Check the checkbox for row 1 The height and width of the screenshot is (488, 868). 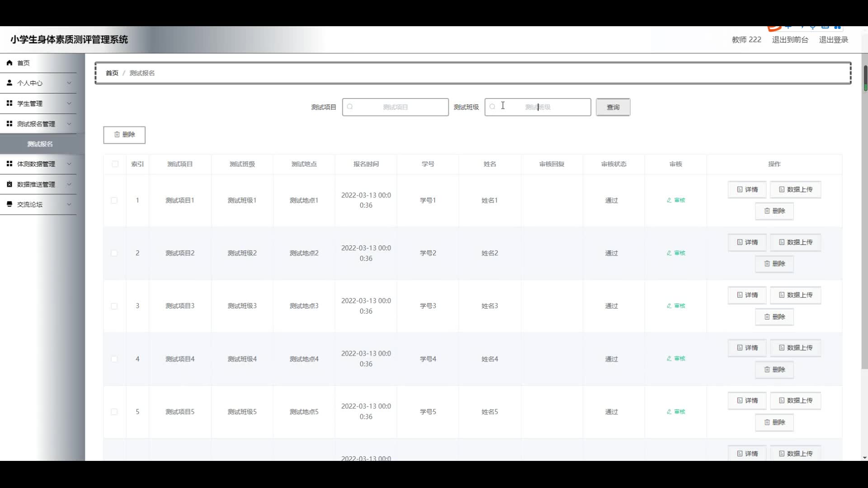(x=114, y=200)
